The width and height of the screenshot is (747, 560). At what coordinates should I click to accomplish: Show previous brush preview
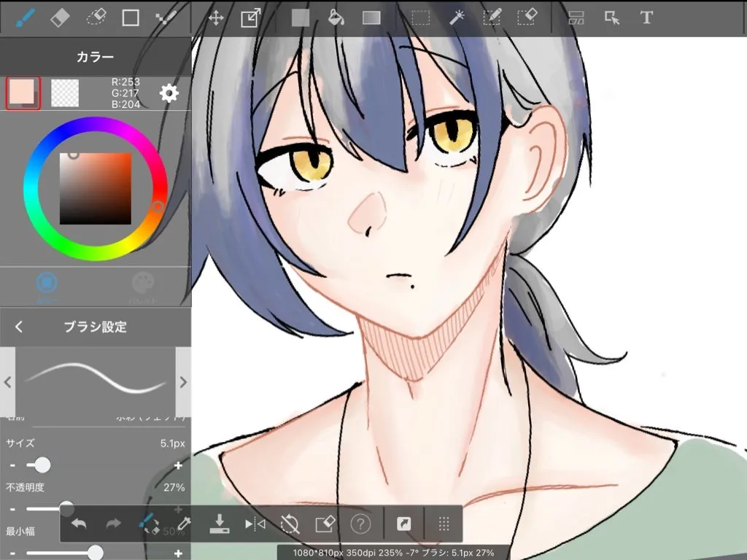(x=7, y=382)
